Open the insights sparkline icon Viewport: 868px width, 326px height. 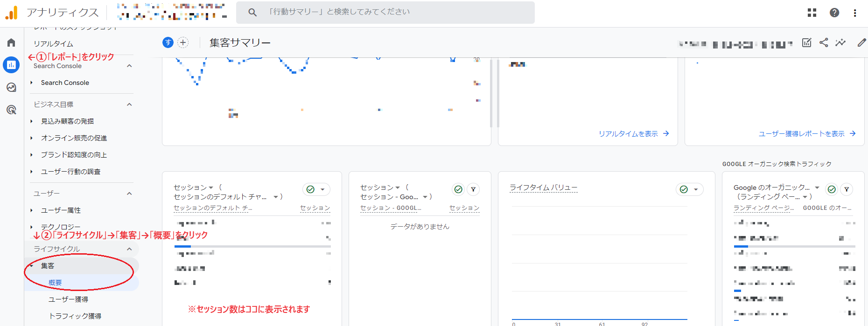click(x=840, y=42)
